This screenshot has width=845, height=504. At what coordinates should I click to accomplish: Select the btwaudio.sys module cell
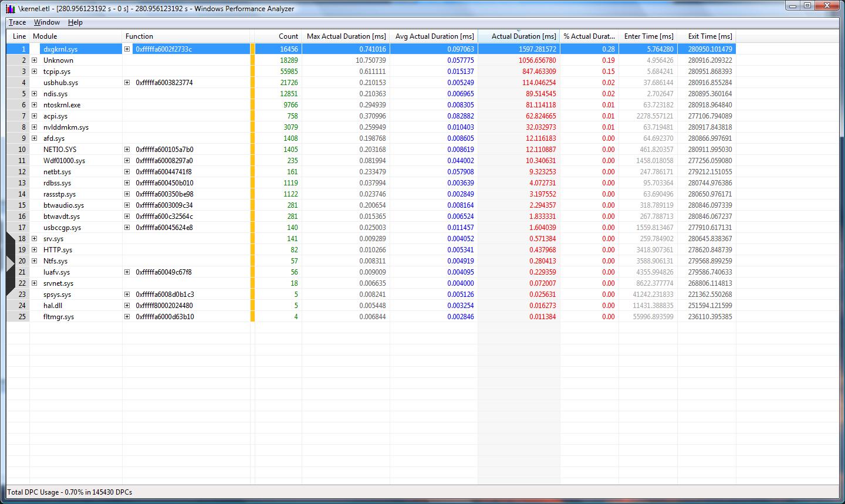pyautogui.click(x=63, y=205)
